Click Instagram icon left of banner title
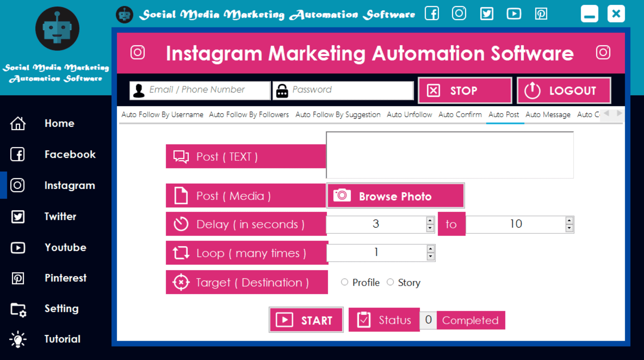 coord(138,53)
